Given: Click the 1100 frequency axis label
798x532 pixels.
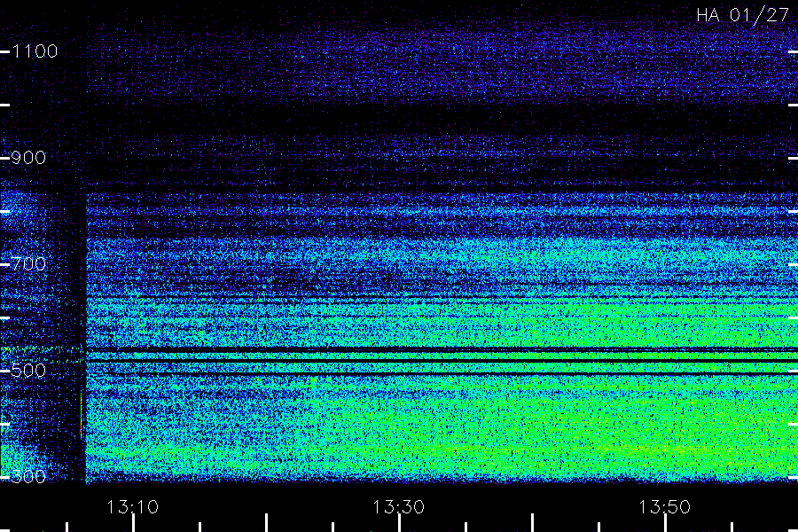Looking at the screenshot, I should (35, 51).
